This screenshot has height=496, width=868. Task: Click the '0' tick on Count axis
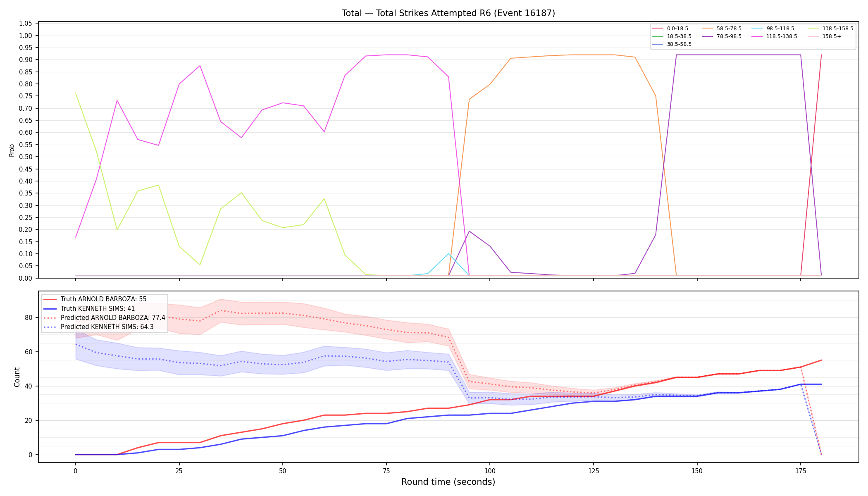(x=31, y=455)
